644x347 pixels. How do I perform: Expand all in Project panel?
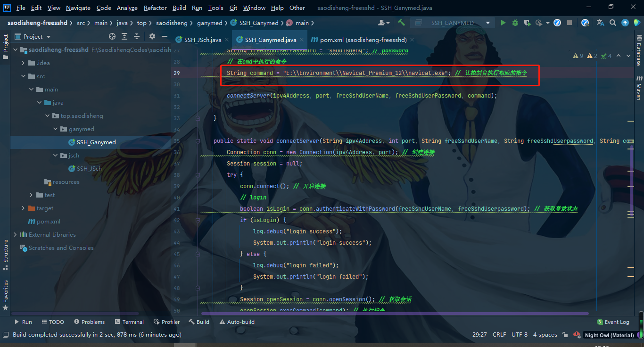tap(124, 36)
